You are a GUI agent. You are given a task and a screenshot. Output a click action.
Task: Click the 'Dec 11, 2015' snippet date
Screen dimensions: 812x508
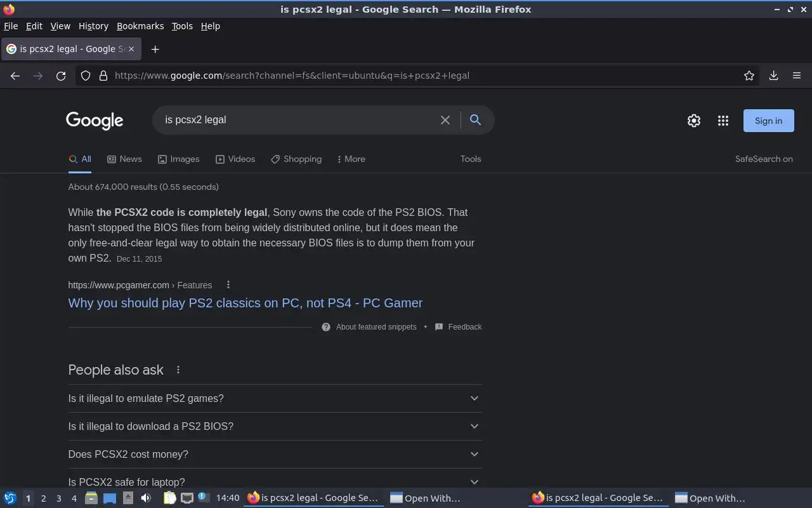coord(140,259)
